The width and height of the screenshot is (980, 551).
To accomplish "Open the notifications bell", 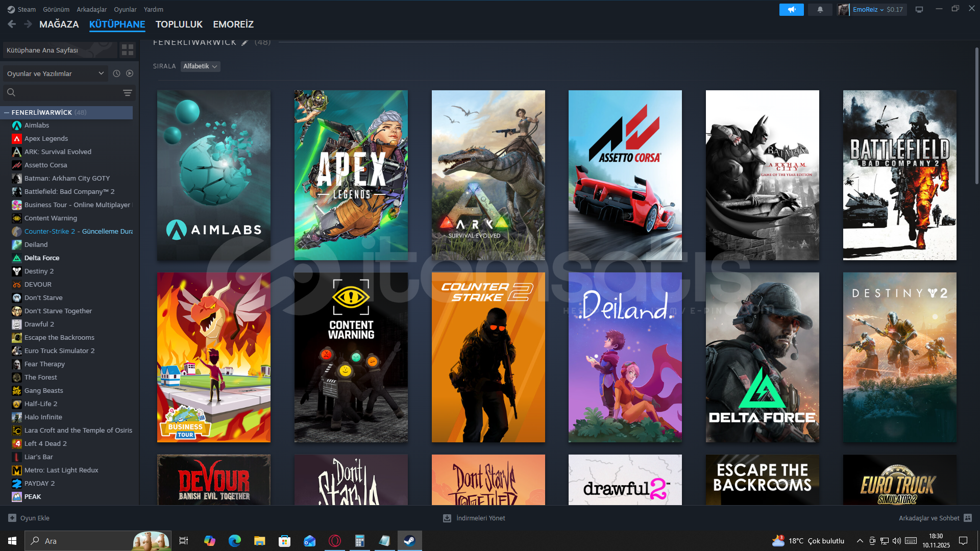I will pos(820,10).
